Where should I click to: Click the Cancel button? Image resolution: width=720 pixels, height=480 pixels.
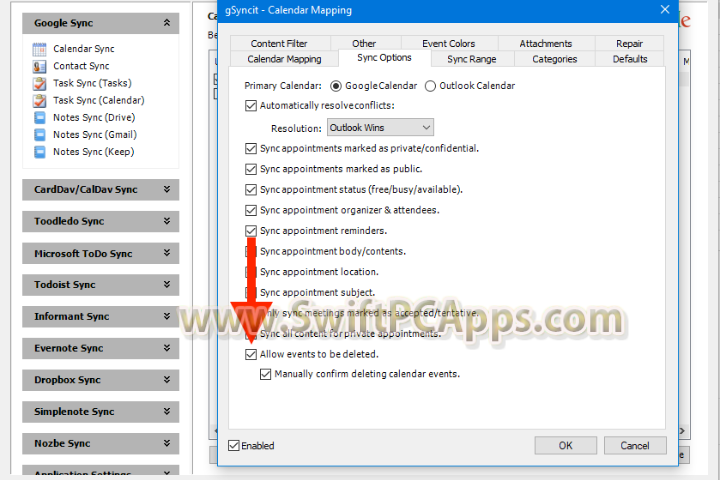click(635, 446)
